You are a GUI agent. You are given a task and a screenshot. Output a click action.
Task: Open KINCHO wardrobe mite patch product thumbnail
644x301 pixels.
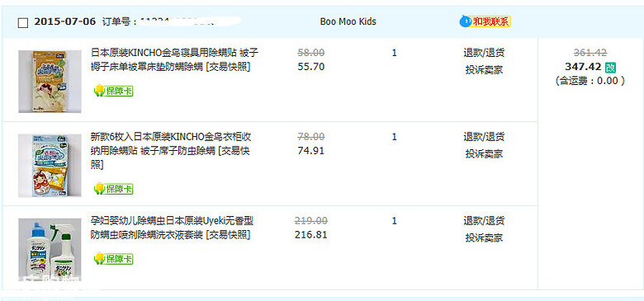50,166
